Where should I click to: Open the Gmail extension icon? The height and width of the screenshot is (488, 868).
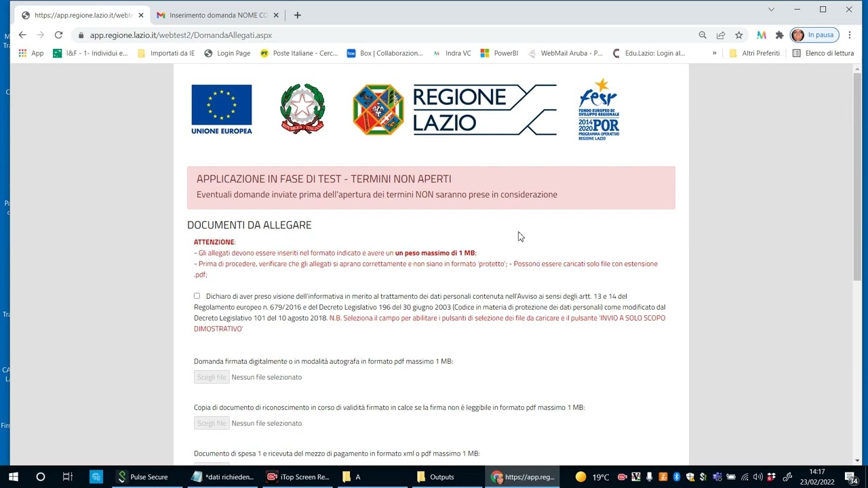click(x=762, y=35)
